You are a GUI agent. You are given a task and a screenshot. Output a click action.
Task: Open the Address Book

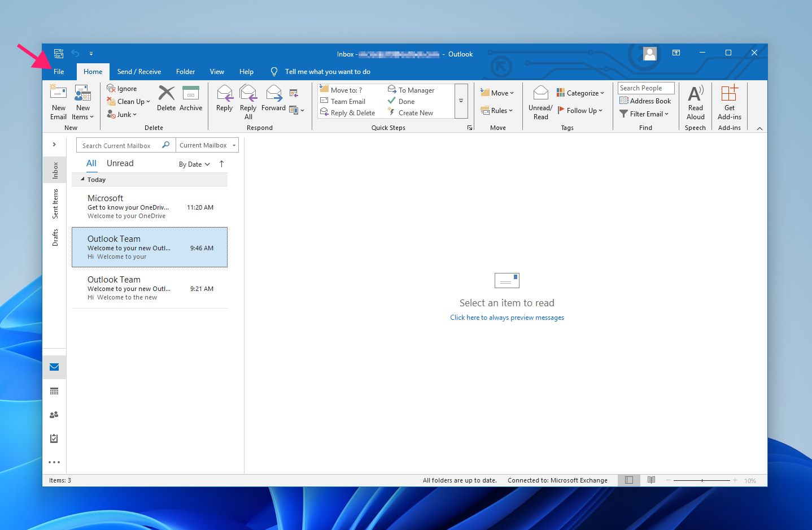645,101
